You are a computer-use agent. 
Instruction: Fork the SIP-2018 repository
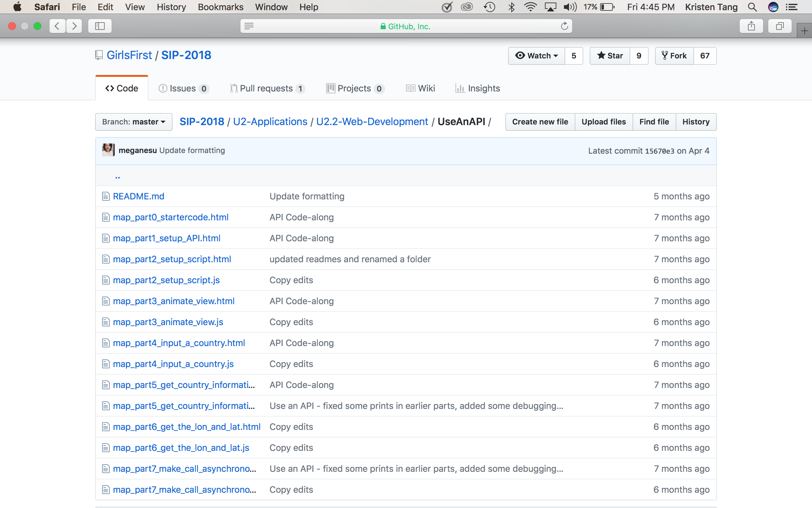674,56
